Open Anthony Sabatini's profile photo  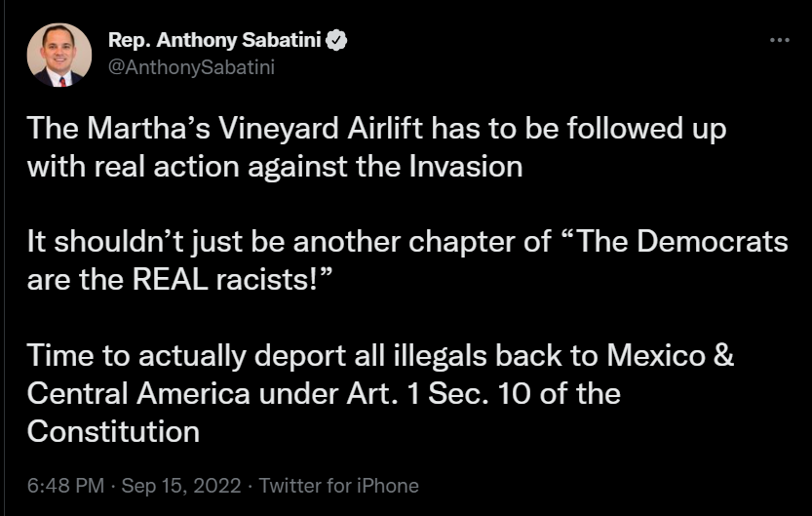pos(58,55)
